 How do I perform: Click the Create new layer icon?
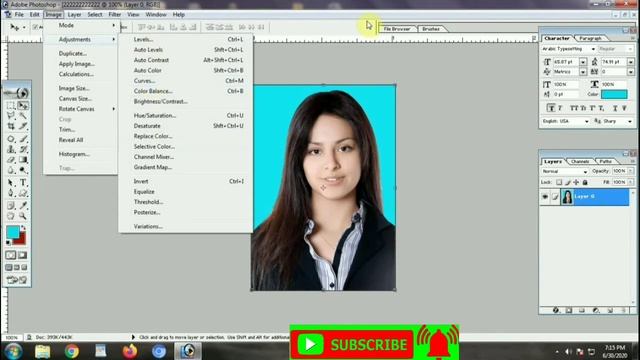pos(610,310)
